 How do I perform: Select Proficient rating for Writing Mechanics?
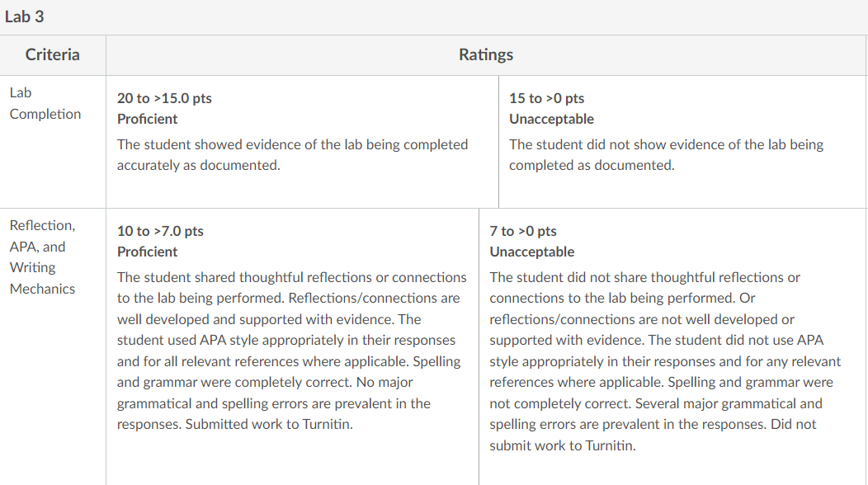(147, 252)
